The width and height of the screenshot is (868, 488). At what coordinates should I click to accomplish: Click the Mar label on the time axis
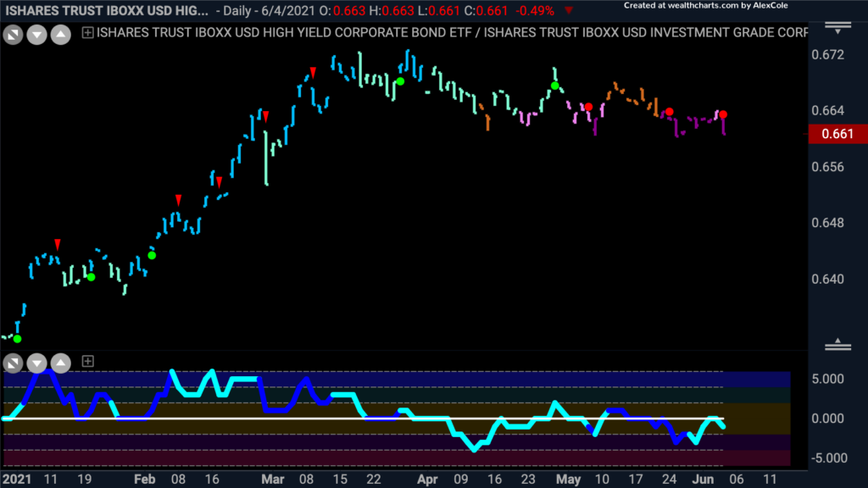pyautogui.click(x=272, y=480)
